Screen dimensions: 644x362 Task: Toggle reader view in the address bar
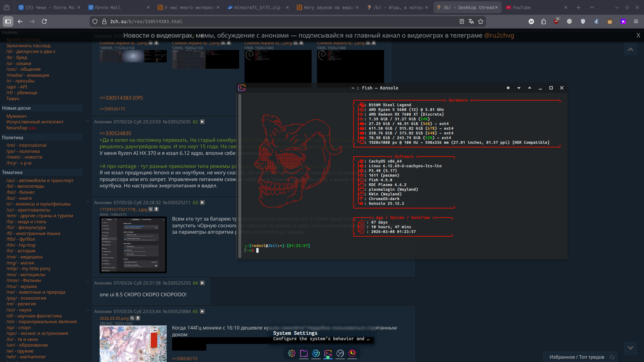click(462, 21)
